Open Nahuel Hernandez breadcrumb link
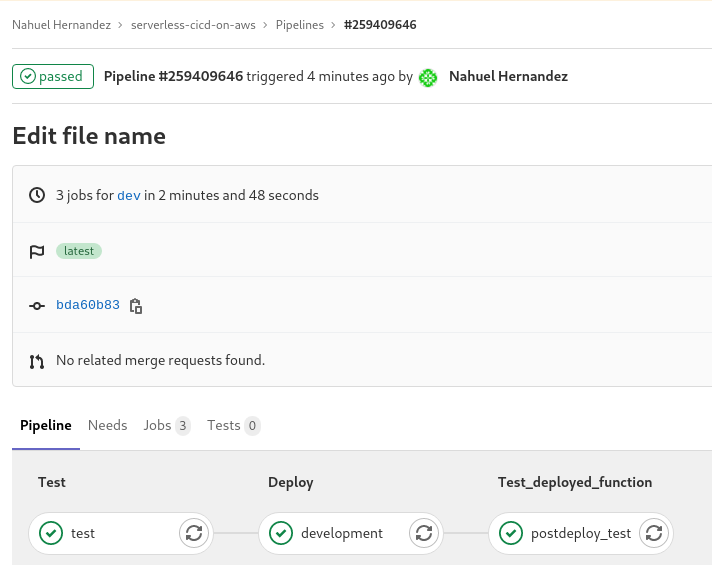Viewport: 712px width, 565px height. point(59,24)
